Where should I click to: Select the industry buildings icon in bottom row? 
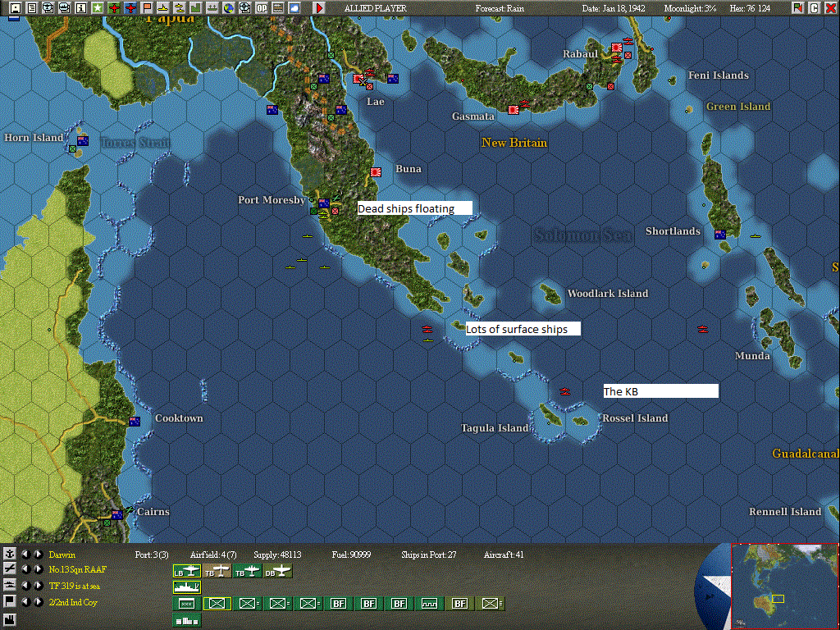tap(186, 620)
